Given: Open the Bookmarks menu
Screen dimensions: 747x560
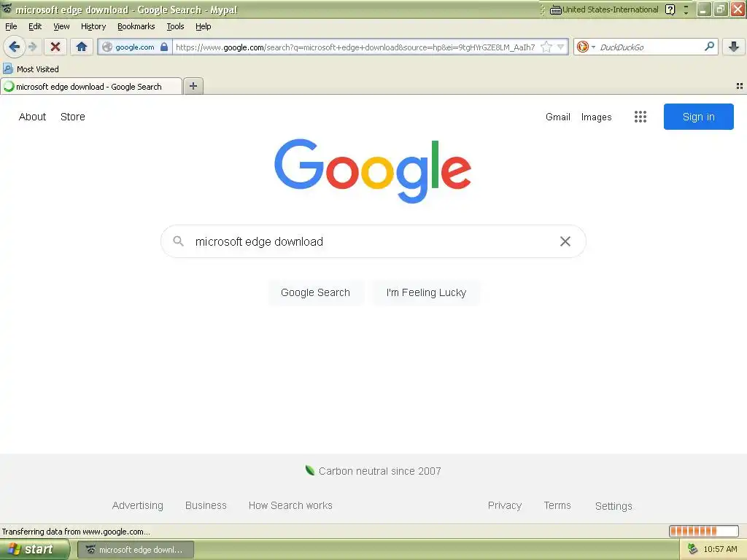Looking at the screenshot, I should [x=136, y=26].
